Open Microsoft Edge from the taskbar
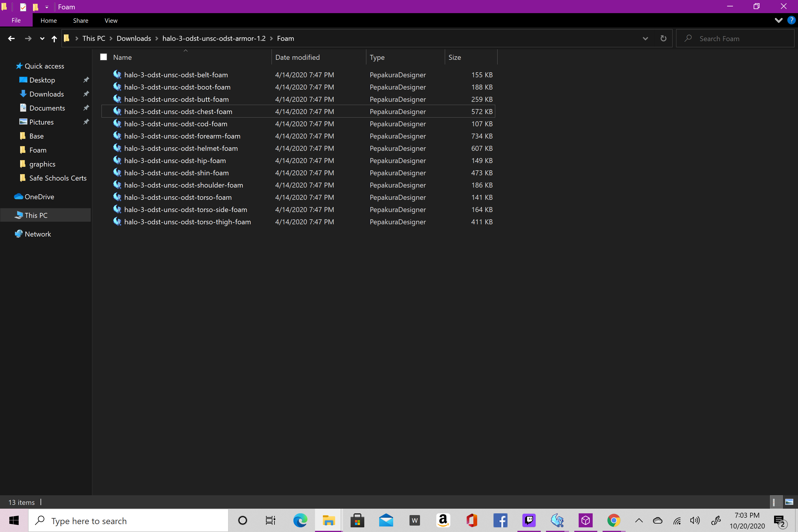Image resolution: width=798 pixels, height=532 pixels. point(300,520)
